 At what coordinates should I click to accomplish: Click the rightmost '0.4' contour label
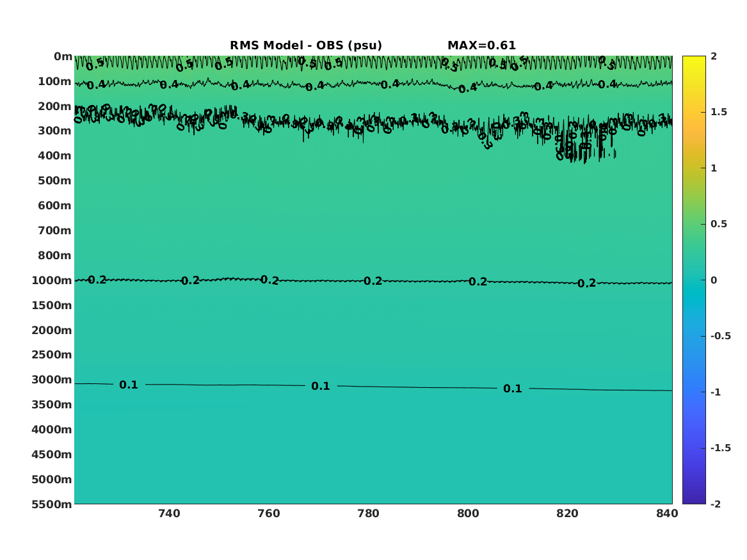(607, 84)
